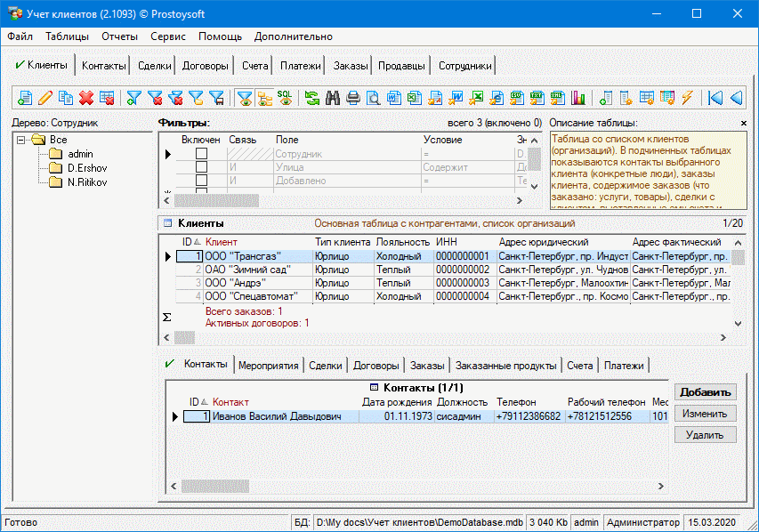Click the red X delete record icon
The image size is (759, 532).
86,98
